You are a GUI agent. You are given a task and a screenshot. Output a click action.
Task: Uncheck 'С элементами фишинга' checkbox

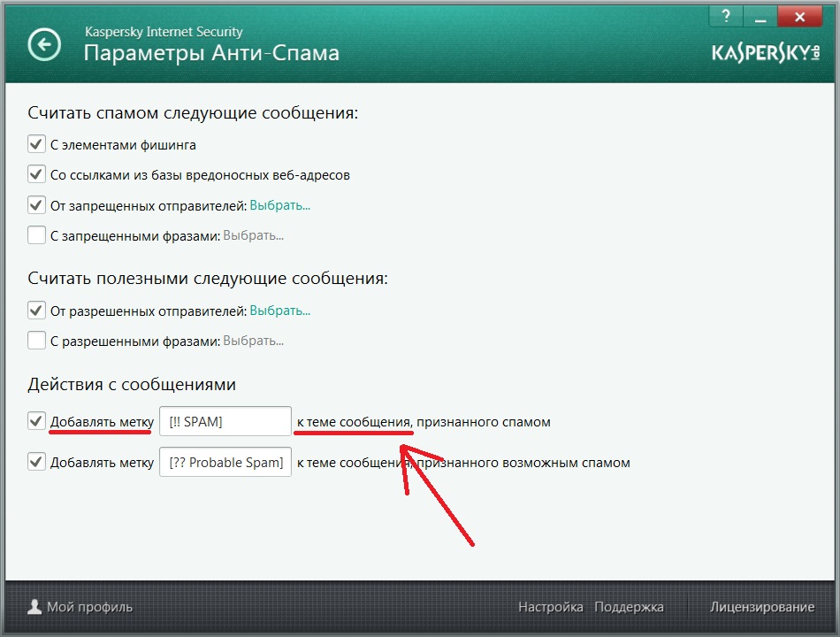[36, 143]
